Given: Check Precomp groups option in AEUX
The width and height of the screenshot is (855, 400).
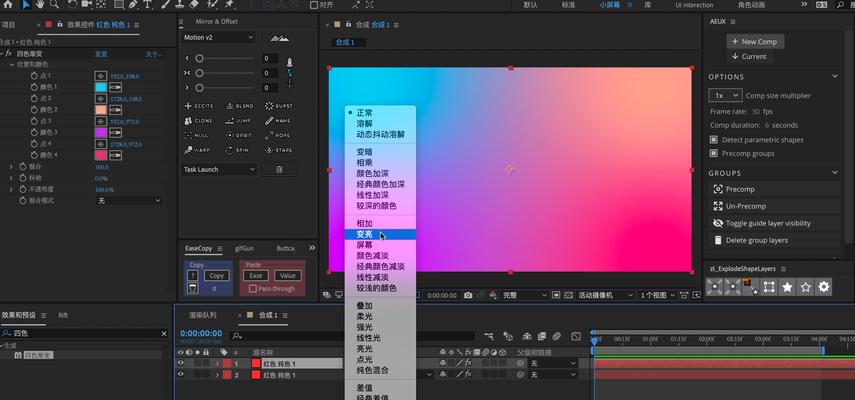Looking at the screenshot, I should [x=713, y=153].
